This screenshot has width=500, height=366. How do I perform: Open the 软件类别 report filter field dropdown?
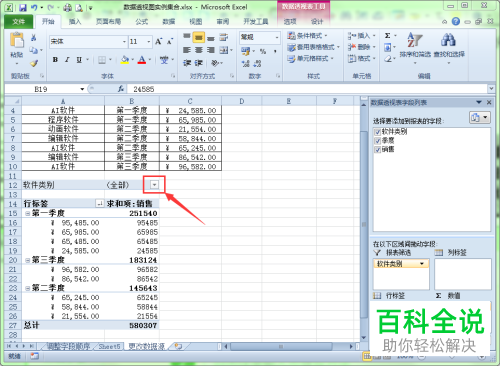[422, 264]
